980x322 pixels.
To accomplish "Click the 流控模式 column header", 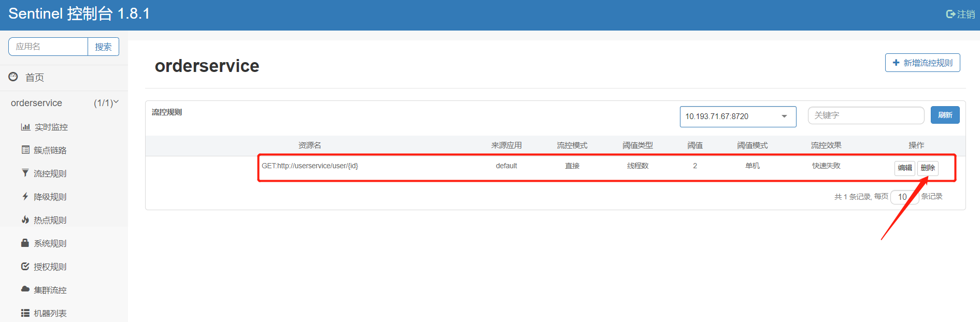I will point(572,145).
